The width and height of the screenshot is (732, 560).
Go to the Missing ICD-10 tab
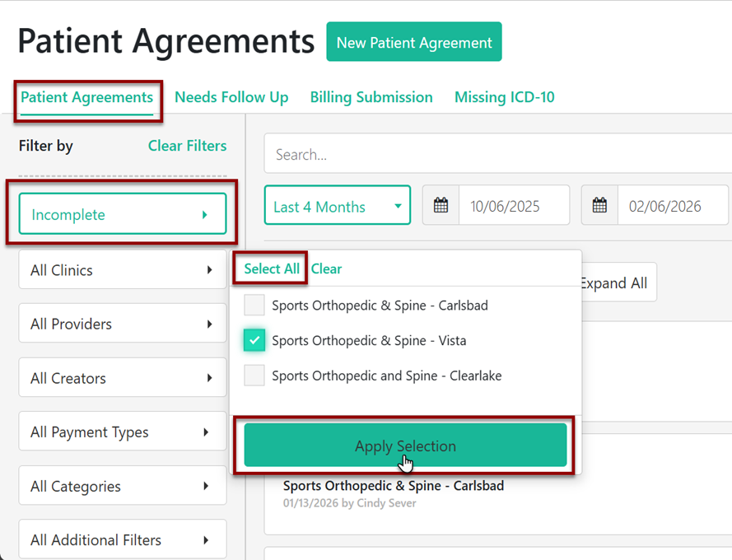(x=504, y=97)
